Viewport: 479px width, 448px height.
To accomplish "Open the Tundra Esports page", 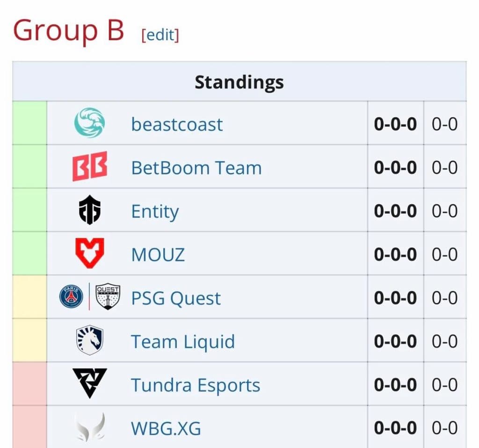I will (x=195, y=385).
